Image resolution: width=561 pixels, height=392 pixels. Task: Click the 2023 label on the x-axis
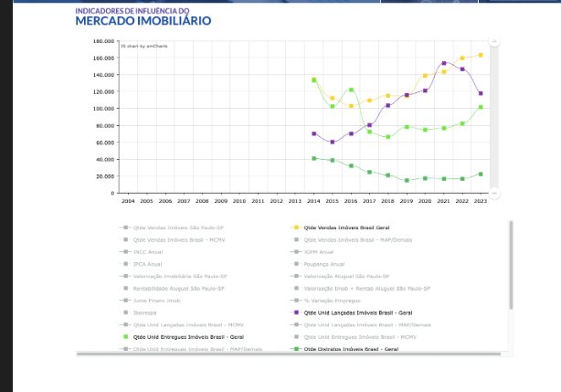(481, 201)
